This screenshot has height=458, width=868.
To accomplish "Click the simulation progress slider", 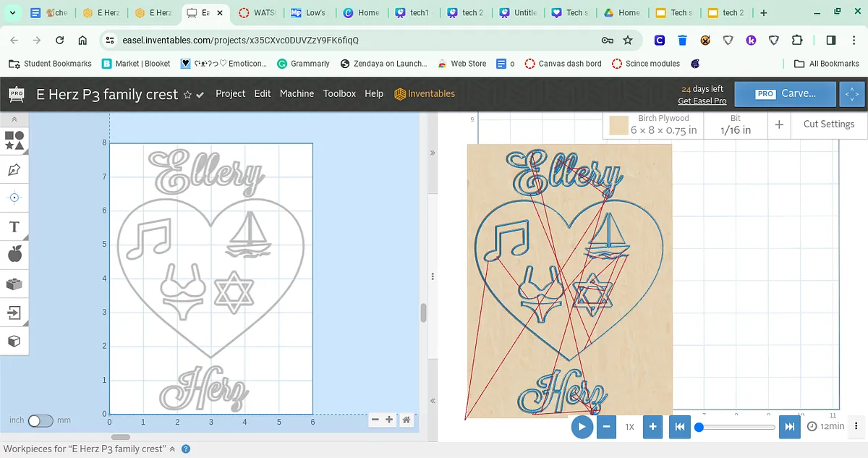I will [736, 427].
